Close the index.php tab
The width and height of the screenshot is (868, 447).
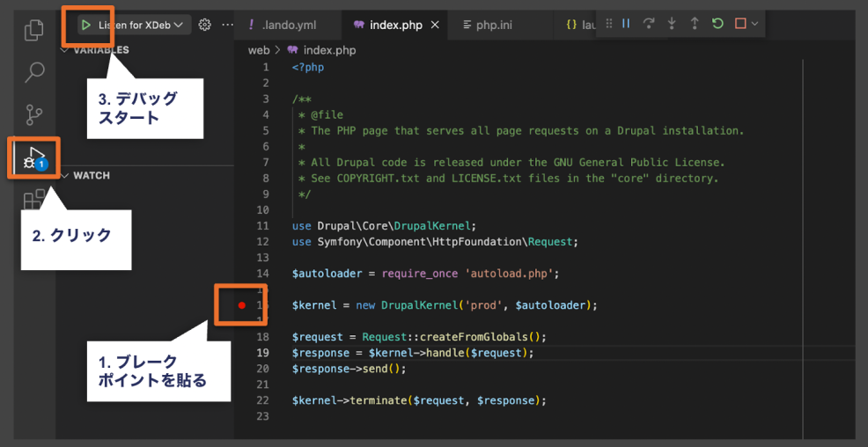(435, 25)
